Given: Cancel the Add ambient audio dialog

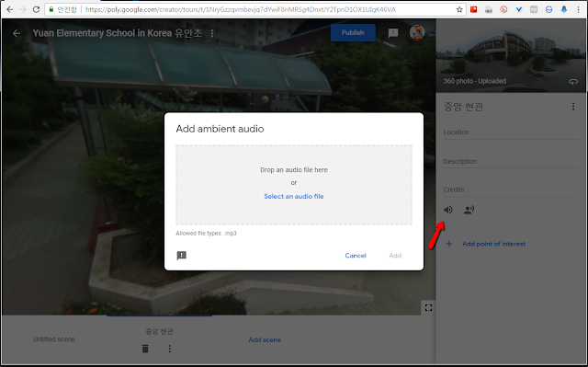Looking at the screenshot, I should (356, 256).
